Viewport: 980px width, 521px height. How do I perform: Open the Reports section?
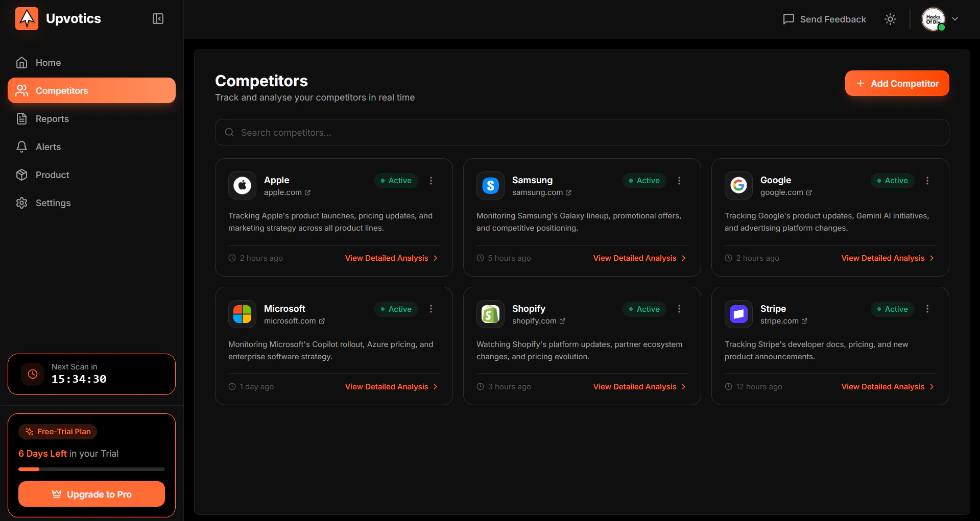(x=21, y=118)
